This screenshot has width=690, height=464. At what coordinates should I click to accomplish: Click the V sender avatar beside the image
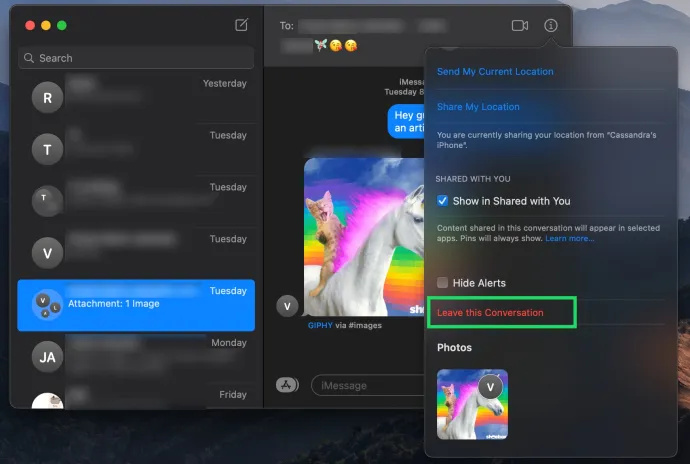tap(287, 306)
